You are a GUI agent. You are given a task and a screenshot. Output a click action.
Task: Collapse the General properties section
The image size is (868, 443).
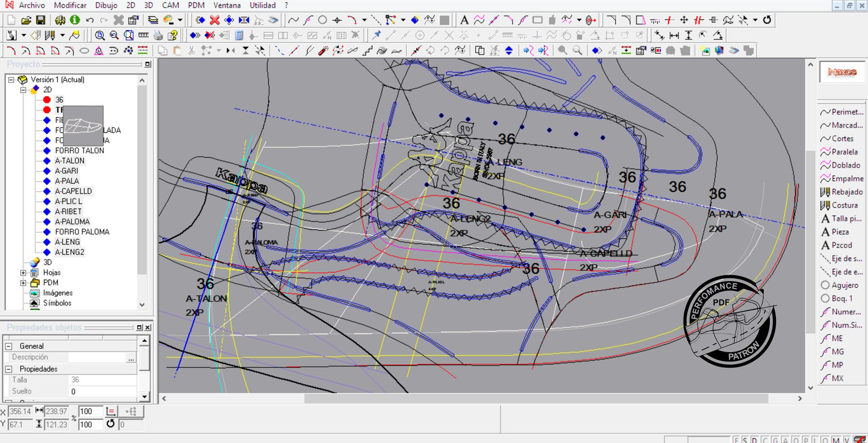coord(9,346)
